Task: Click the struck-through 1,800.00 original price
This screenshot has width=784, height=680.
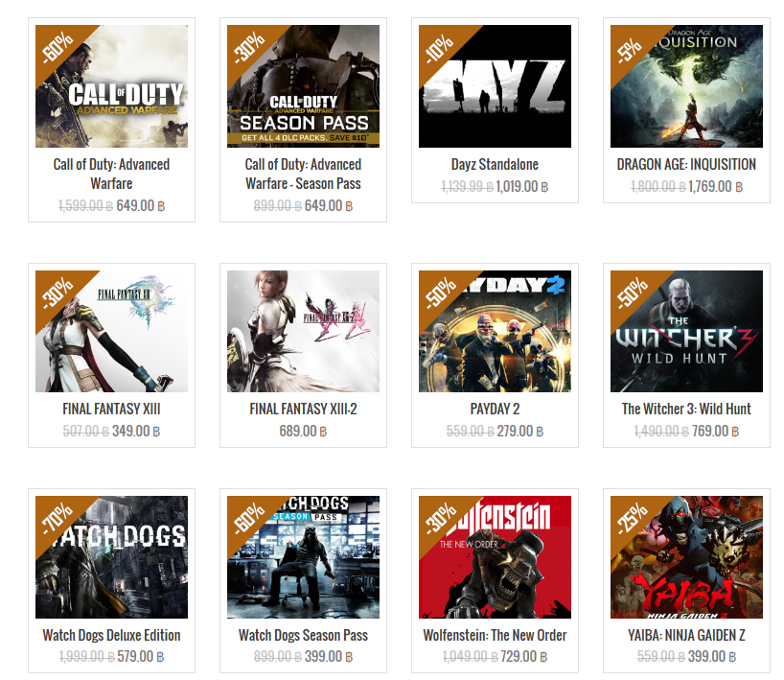Action: tap(658, 187)
